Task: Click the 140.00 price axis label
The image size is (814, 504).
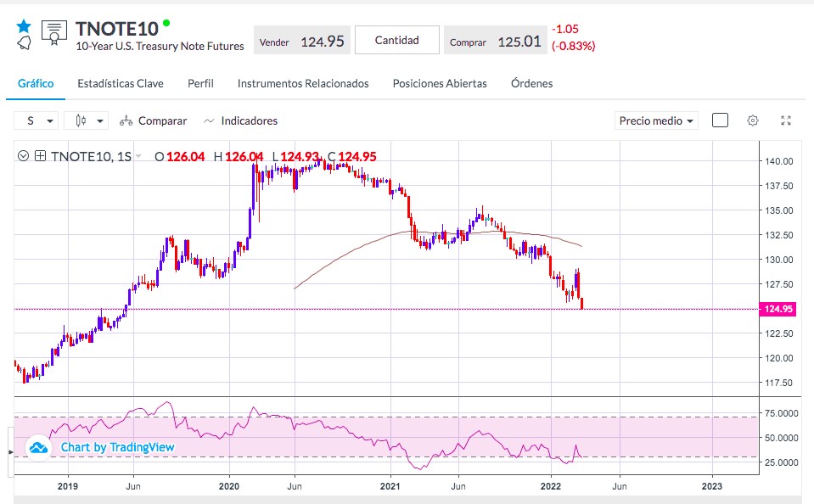Action: 778,161
